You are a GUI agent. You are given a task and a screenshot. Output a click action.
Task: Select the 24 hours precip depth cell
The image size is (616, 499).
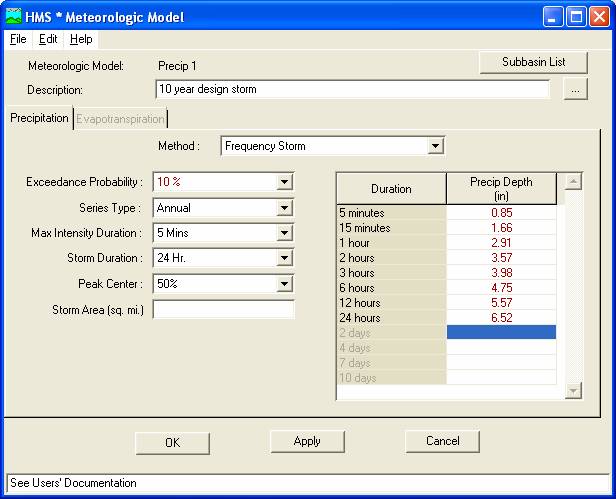501,318
